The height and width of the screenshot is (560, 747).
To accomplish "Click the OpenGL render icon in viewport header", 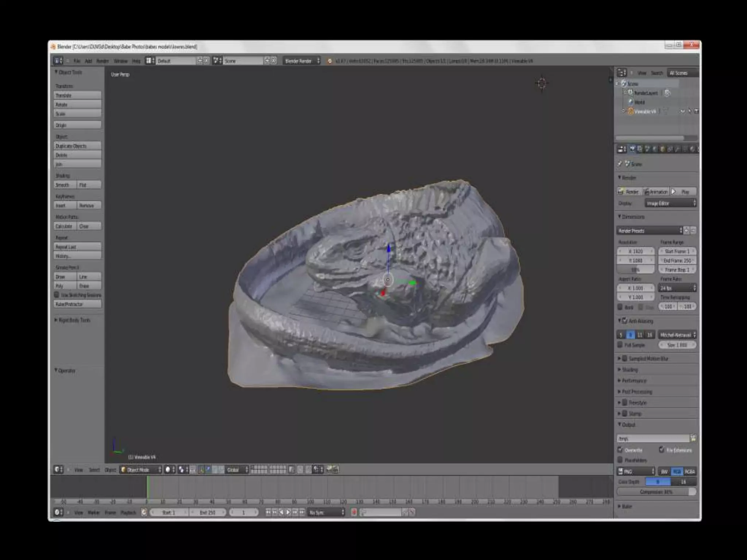I will pyautogui.click(x=329, y=470).
